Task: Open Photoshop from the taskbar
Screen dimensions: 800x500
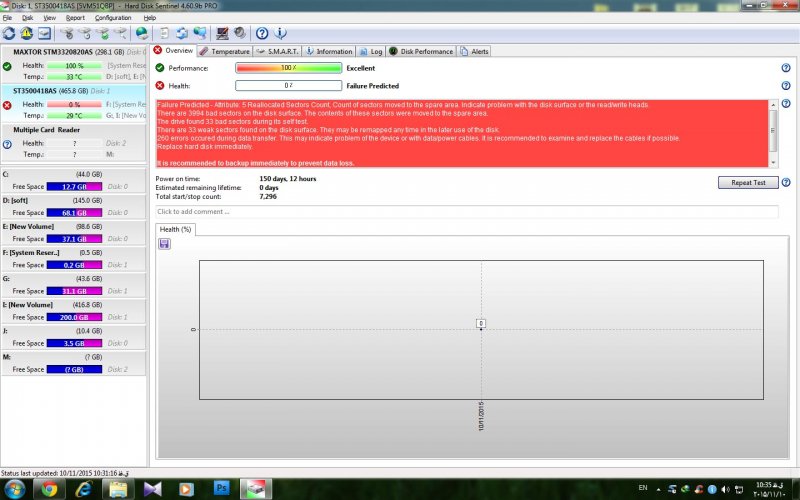Action: [x=221, y=489]
